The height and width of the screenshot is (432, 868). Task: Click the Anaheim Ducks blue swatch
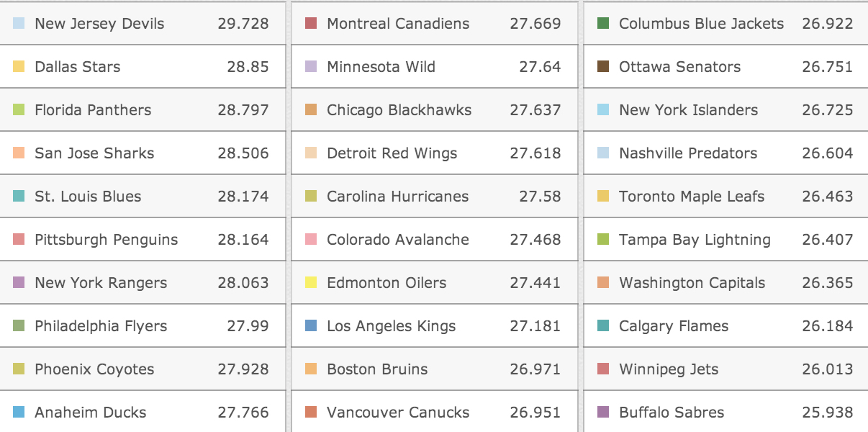(x=19, y=413)
